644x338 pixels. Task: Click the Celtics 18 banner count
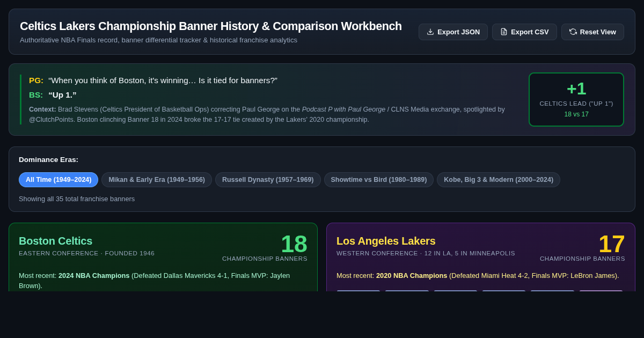click(294, 244)
